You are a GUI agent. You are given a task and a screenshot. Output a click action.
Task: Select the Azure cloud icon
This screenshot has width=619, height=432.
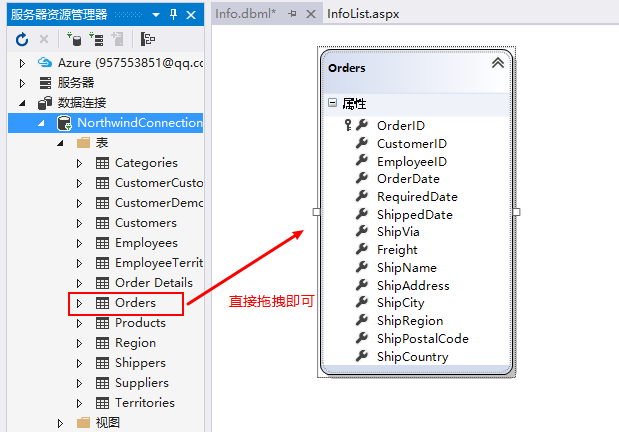[45, 62]
